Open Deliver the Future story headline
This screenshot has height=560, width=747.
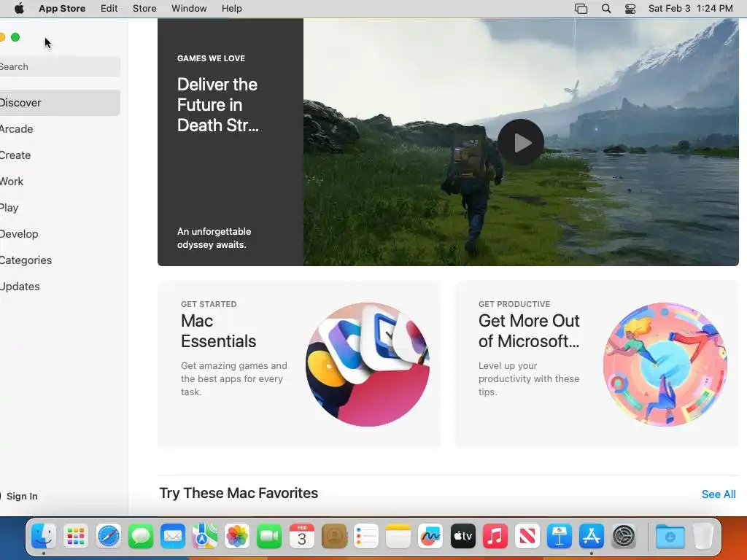tap(217, 105)
